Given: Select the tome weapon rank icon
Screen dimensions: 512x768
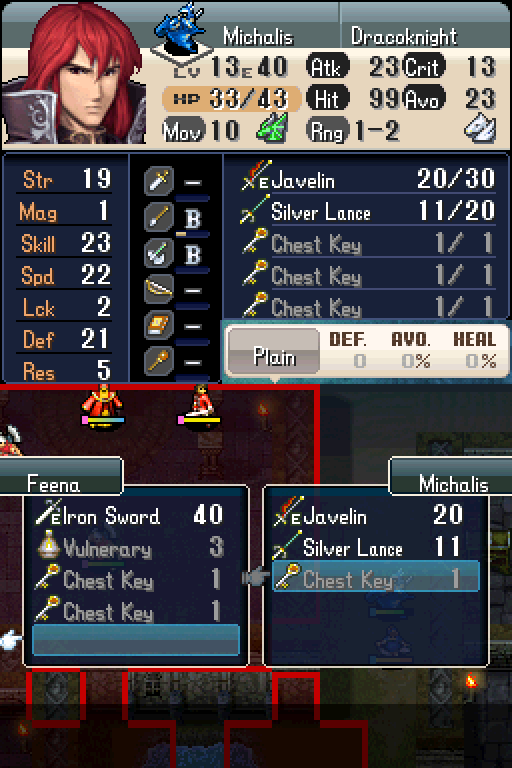Looking at the screenshot, I should [159, 325].
